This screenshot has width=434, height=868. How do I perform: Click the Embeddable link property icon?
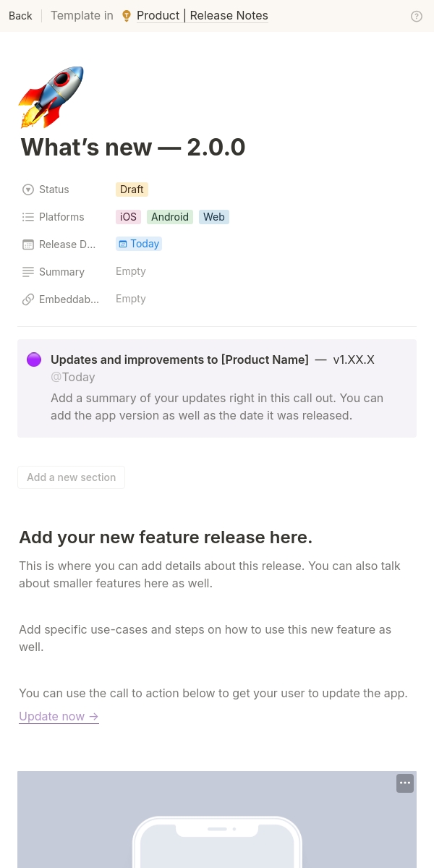(28, 299)
